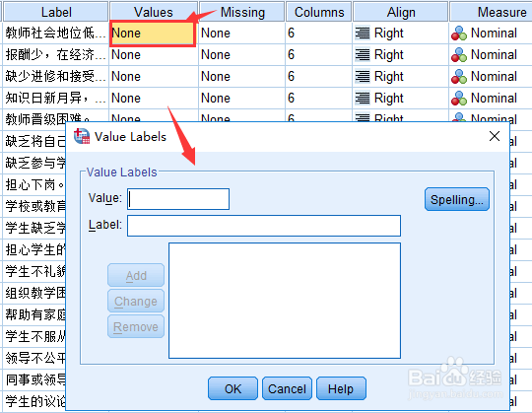
Task: Click the Remove button
Action: point(136,326)
